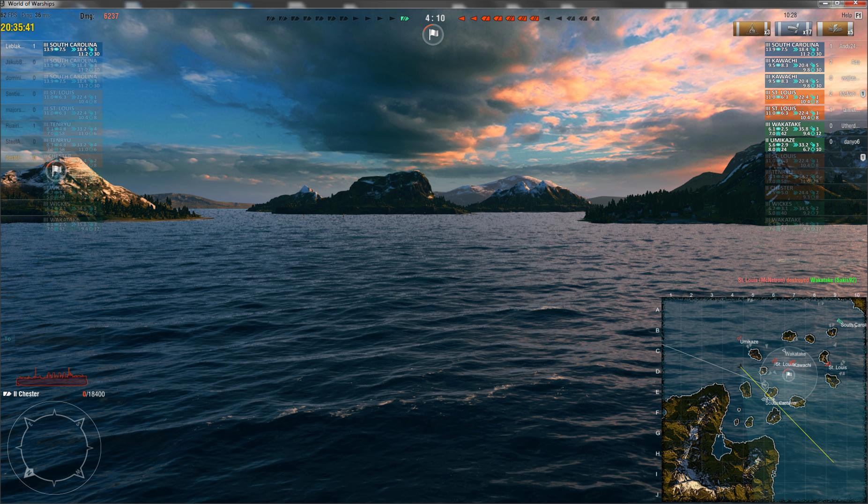Click the shell hits ribbon showing x17
Image resolution: width=868 pixels, height=504 pixels.
pos(794,29)
